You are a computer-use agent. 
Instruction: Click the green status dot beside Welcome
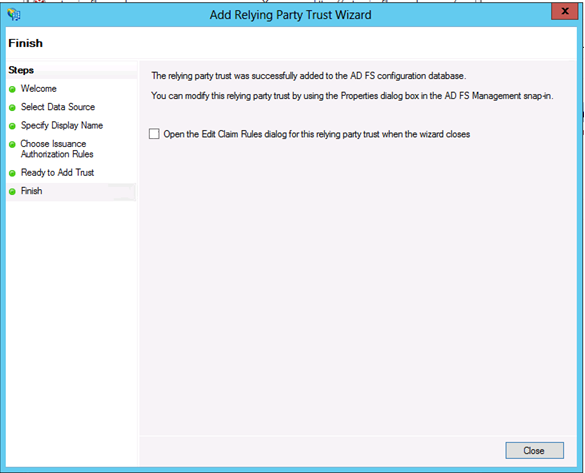[12, 90]
